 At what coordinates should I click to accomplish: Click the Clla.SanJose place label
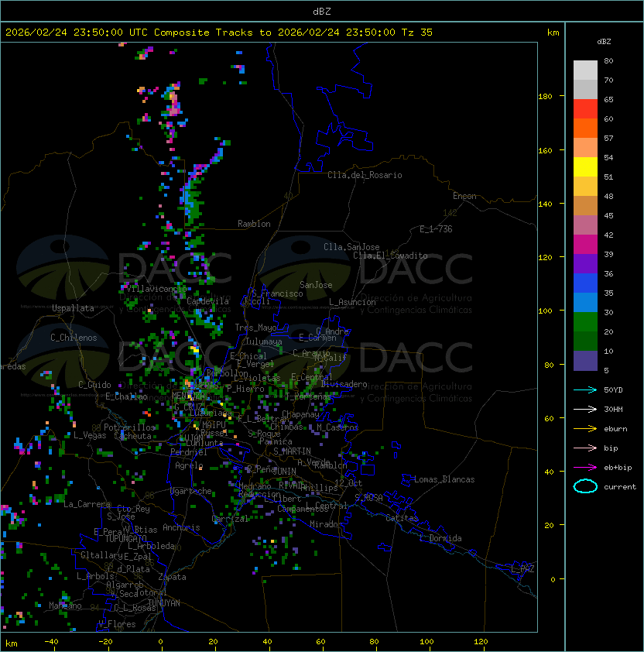[351, 247]
